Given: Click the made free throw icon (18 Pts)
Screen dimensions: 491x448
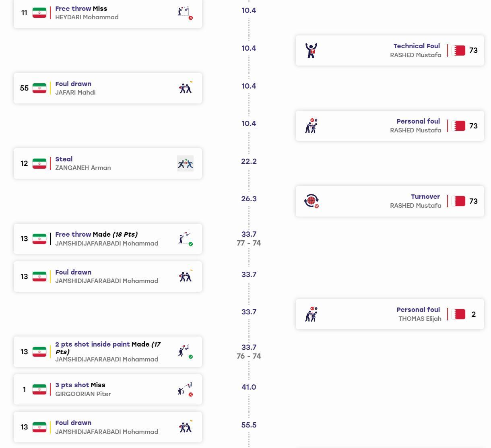Looking at the screenshot, I should (185, 239).
